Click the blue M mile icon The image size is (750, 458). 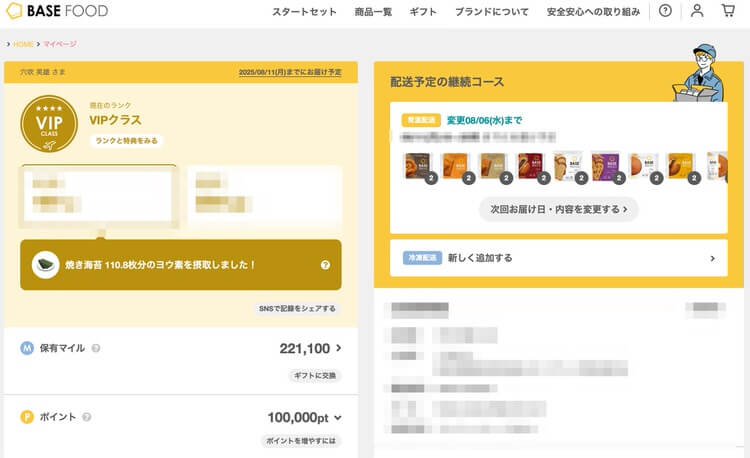(x=27, y=348)
